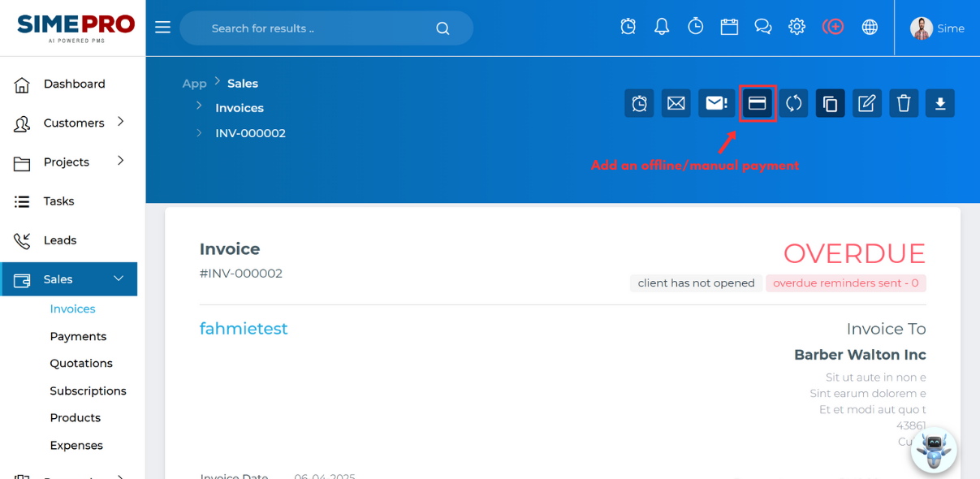Open Quotations submenu item
The image size is (980, 479).
click(x=81, y=364)
